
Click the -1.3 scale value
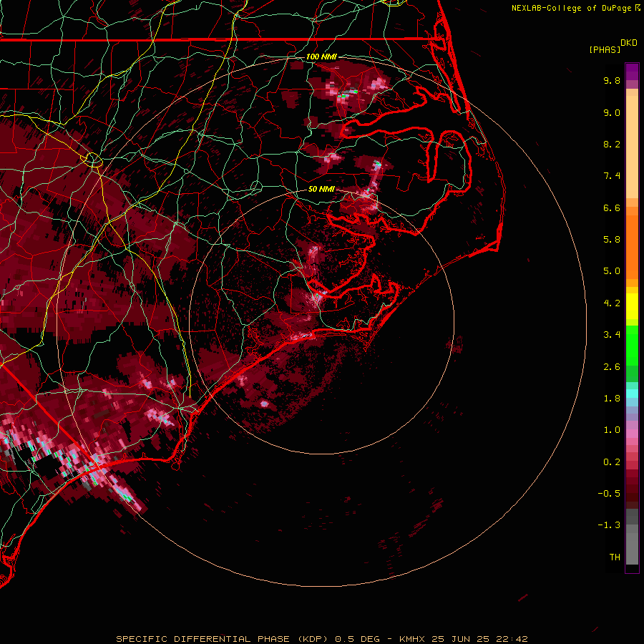[609, 525]
